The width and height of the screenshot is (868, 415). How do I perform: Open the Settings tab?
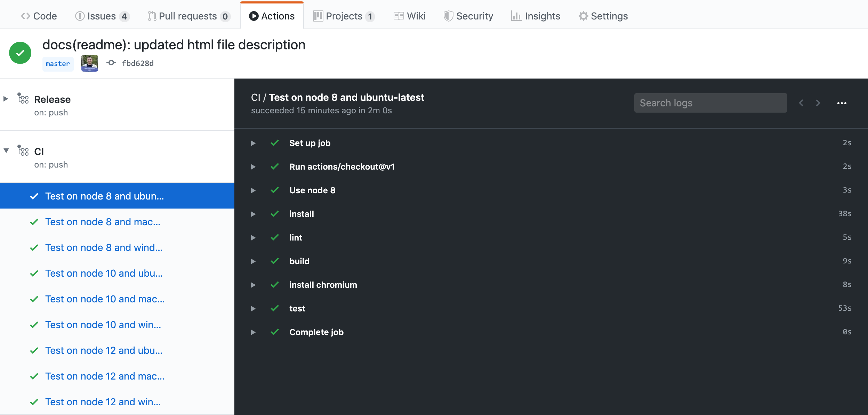[603, 16]
